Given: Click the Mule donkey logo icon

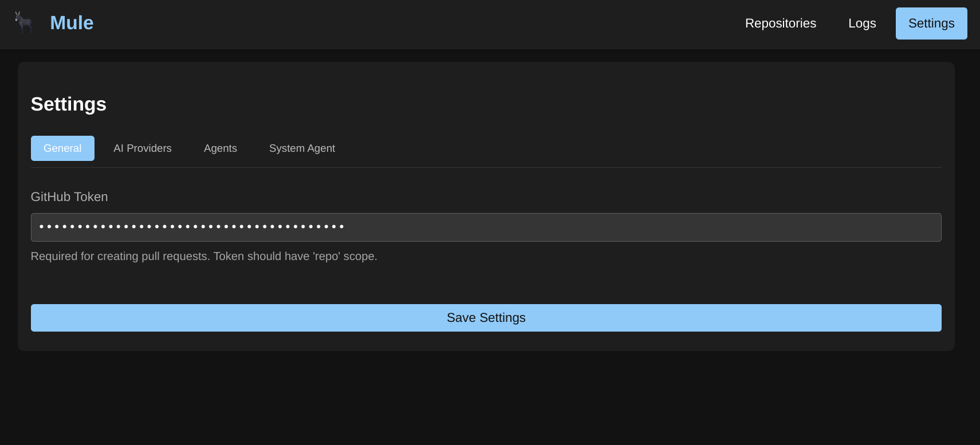Looking at the screenshot, I should point(24,22).
